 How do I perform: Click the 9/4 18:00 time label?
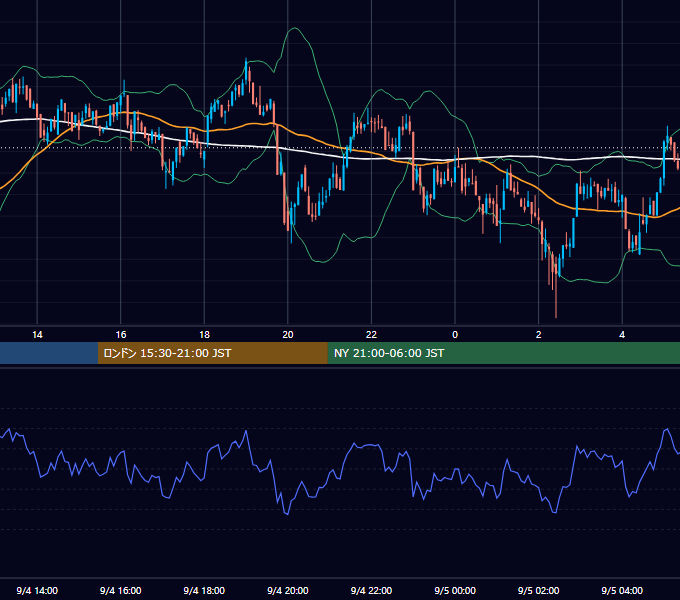tap(204, 591)
